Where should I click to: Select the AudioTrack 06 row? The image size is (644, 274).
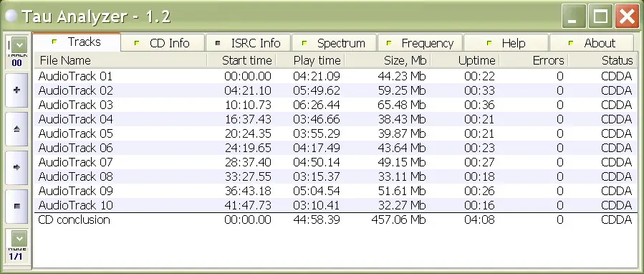point(335,148)
